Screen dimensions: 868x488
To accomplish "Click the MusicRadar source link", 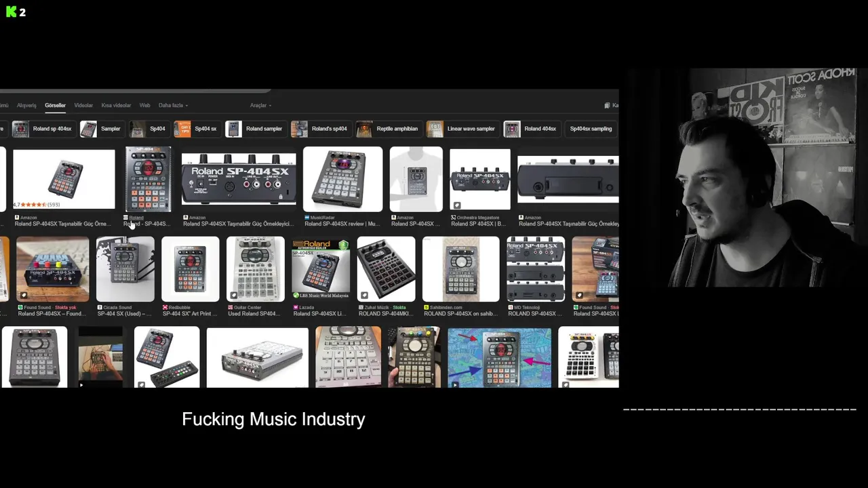I will [322, 218].
